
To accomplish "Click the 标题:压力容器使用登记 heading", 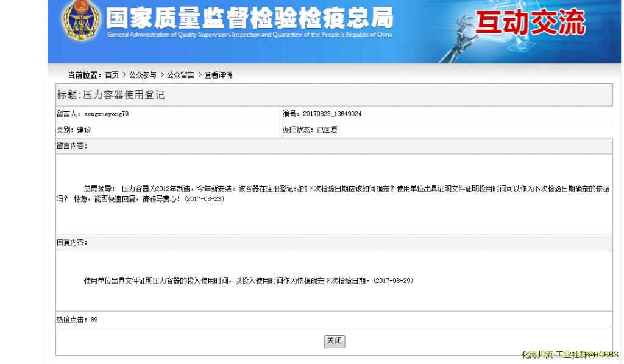I will pyautogui.click(x=110, y=95).
